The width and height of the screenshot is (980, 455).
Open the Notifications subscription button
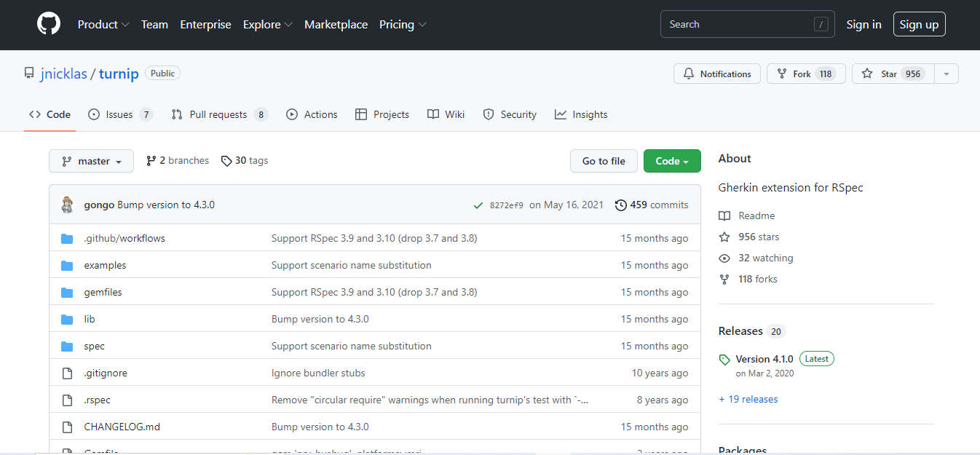pyautogui.click(x=717, y=74)
